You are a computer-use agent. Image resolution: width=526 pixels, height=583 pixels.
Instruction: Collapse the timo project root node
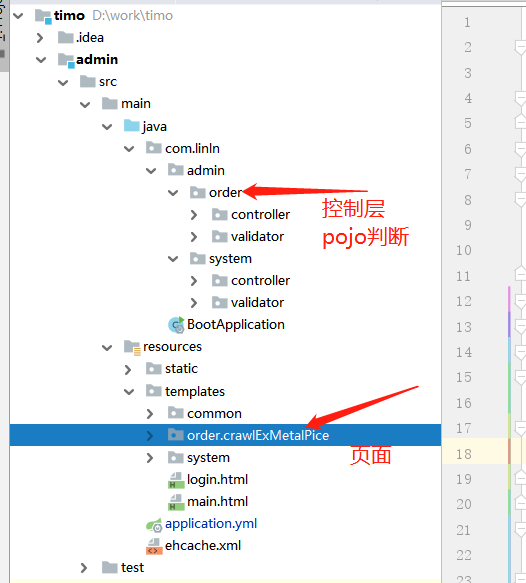pyautogui.click(x=18, y=16)
